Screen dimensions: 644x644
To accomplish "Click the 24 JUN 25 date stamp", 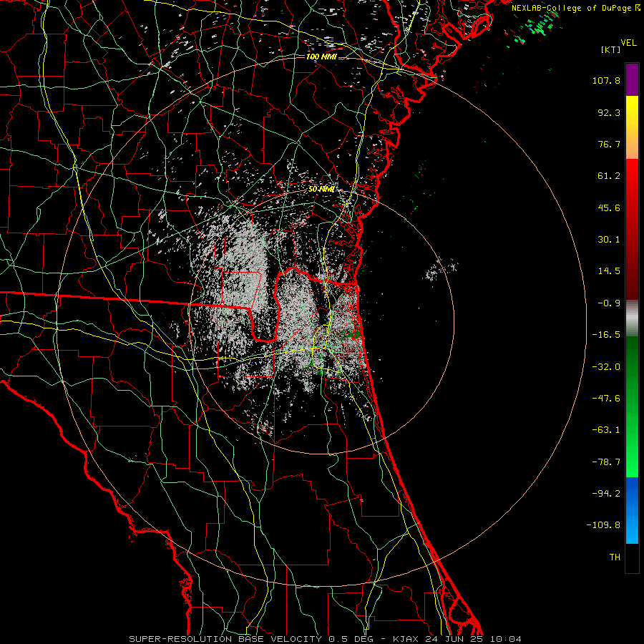I will coord(454,639).
